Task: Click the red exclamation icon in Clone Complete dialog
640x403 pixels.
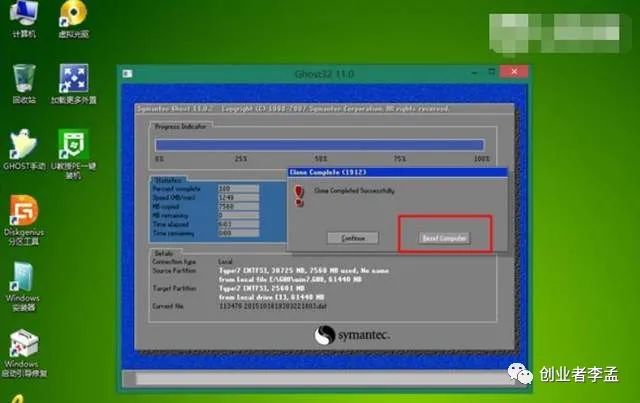Action: (299, 196)
